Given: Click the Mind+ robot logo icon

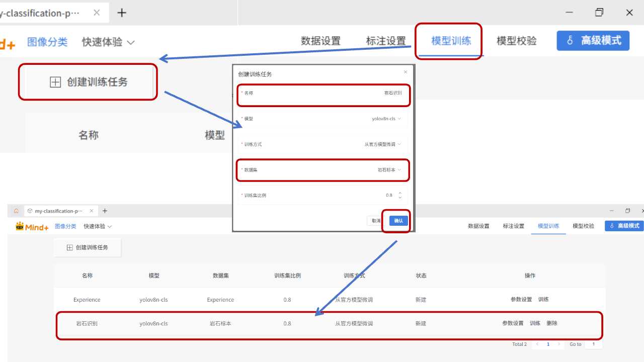Looking at the screenshot, I should point(20,226).
